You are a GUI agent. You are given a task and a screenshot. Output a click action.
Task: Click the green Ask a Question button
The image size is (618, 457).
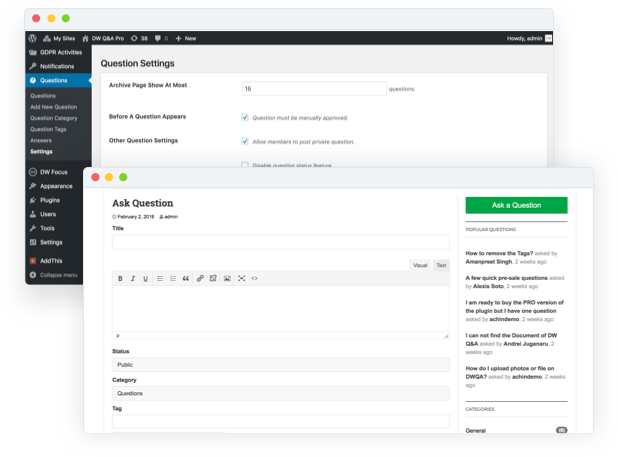point(516,205)
